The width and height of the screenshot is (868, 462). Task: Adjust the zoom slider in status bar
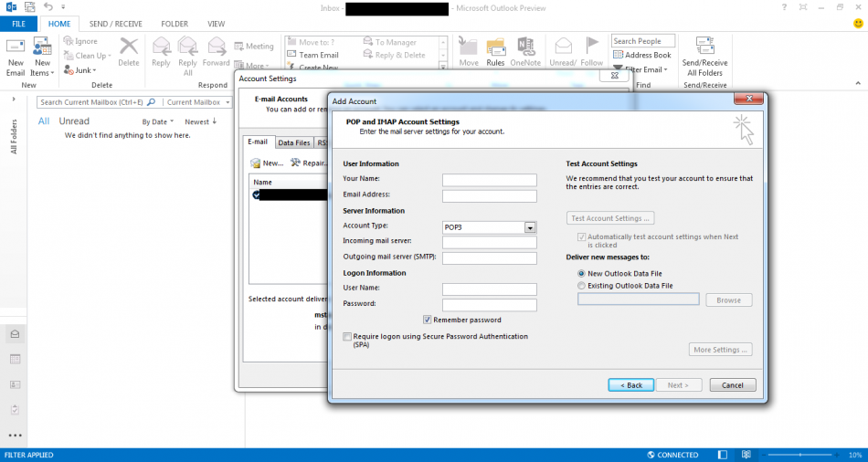801,455
